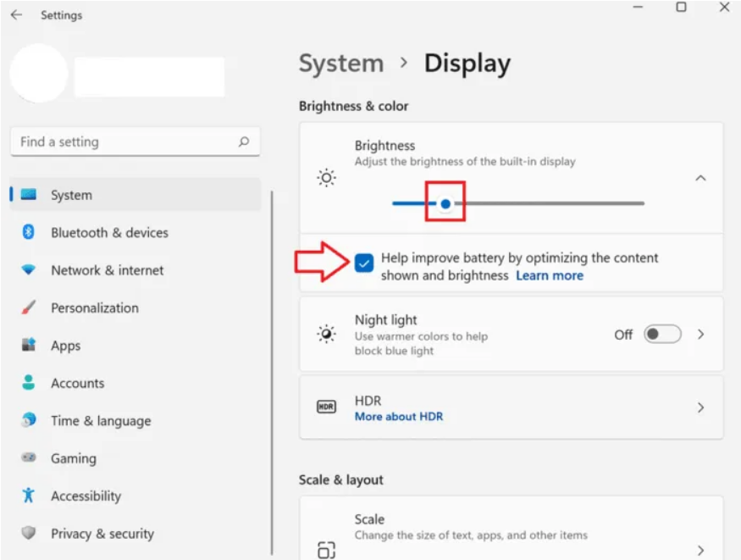Open the Learn more link
The image size is (741, 560).
coord(550,275)
